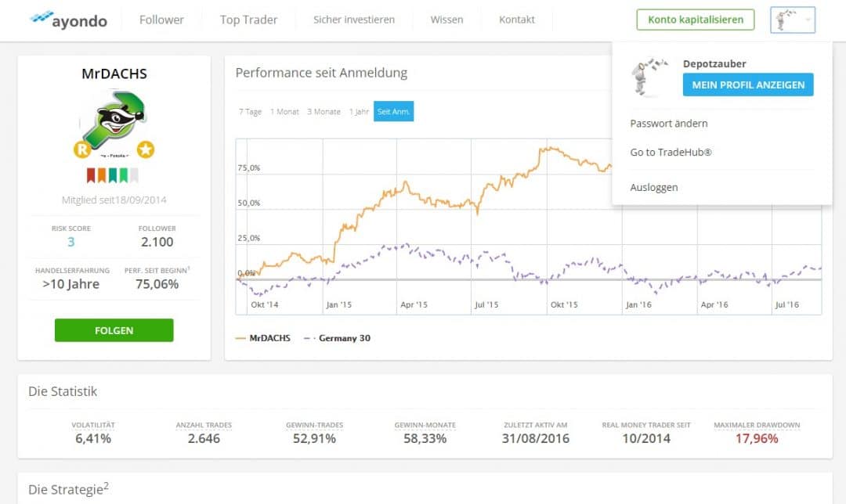Select the 1 Monat time range

(x=284, y=112)
